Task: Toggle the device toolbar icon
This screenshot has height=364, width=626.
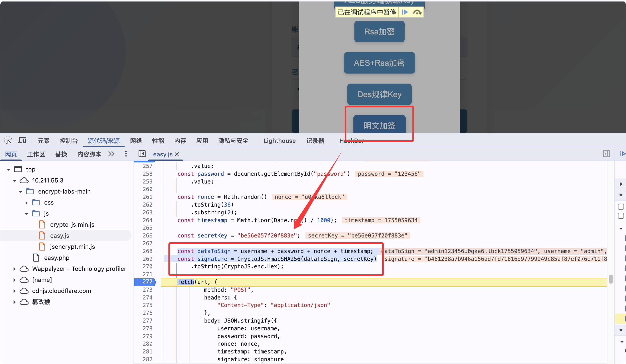Action: point(22,140)
